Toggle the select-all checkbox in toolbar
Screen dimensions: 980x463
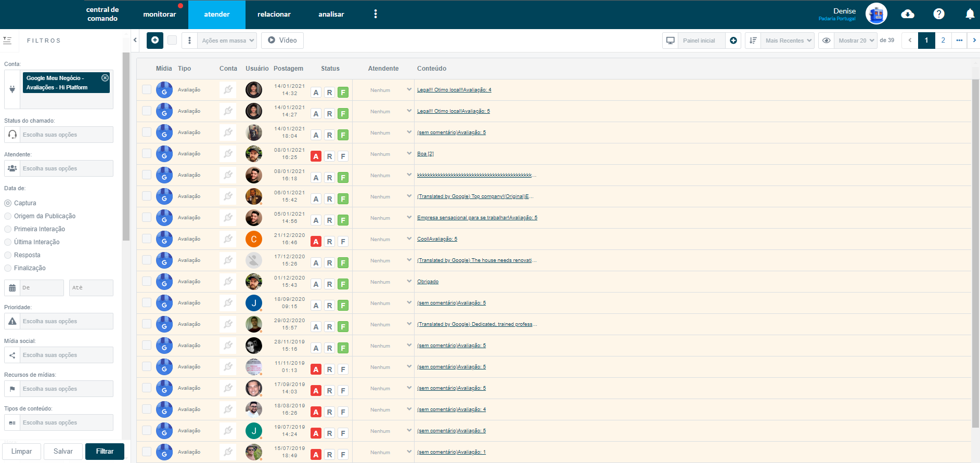pyautogui.click(x=172, y=40)
